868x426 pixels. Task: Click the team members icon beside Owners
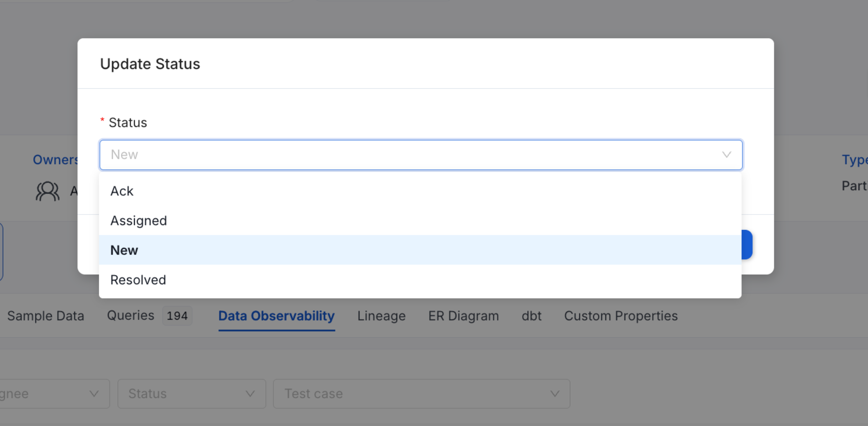click(47, 191)
